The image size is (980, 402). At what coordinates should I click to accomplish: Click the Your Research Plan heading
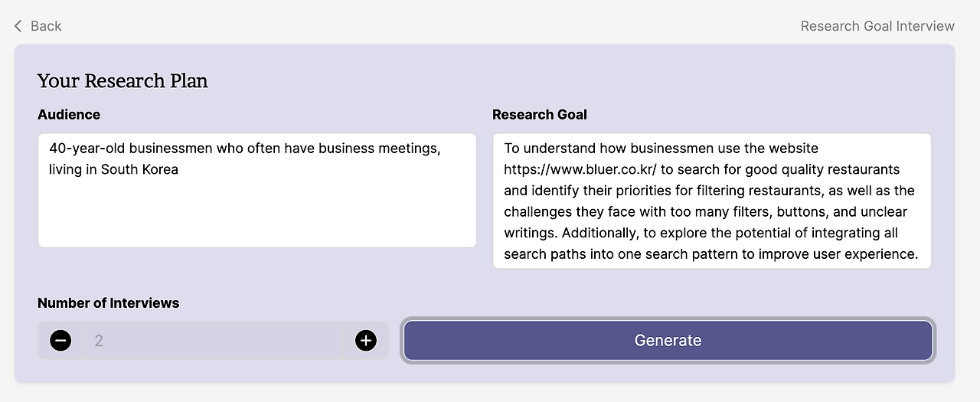[122, 81]
